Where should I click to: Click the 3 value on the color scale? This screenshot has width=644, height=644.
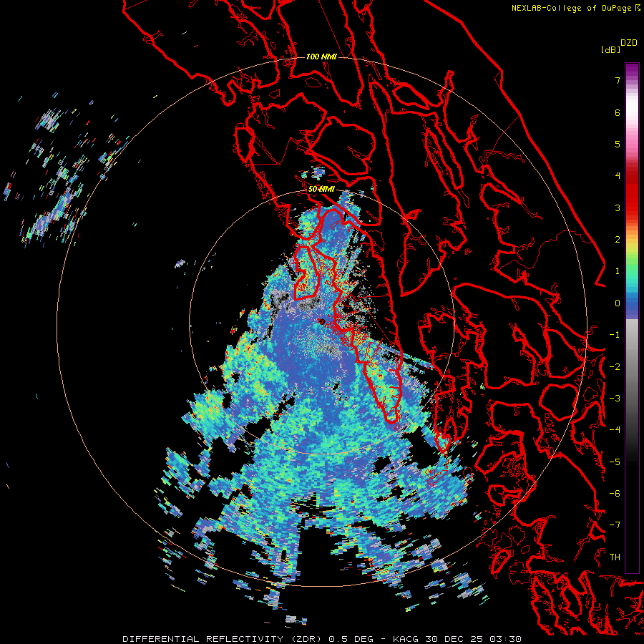[x=618, y=208]
